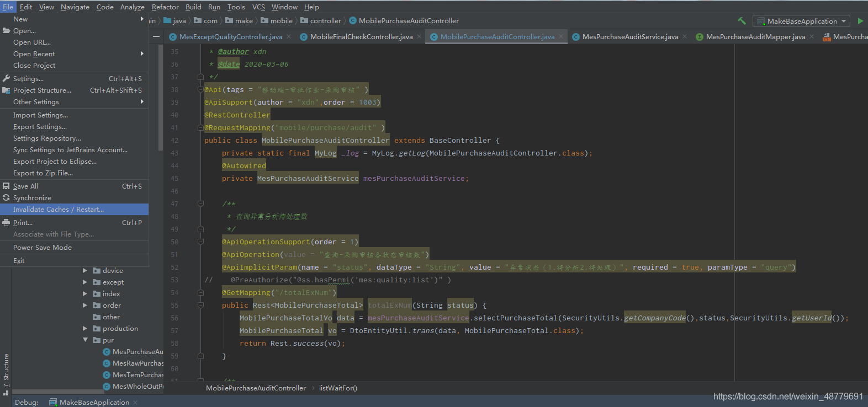868x407 pixels.
Task: Open the Navigate menu
Action: click(75, 7)
